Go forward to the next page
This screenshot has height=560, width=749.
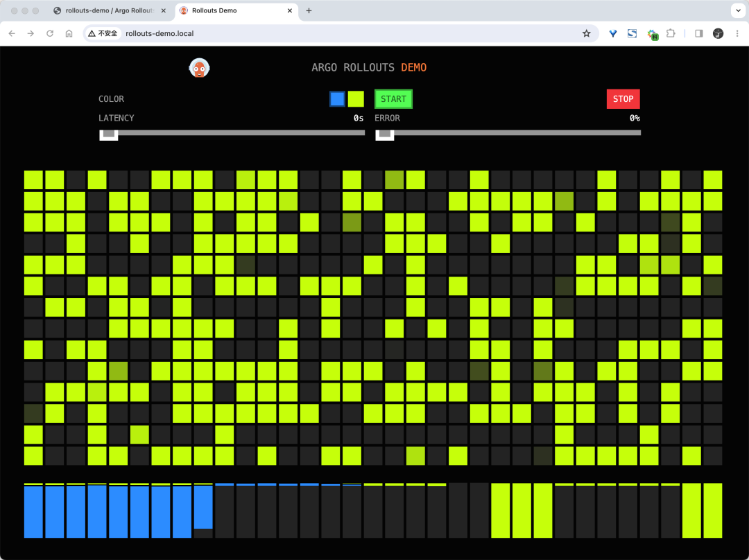(x=31, y=33)
